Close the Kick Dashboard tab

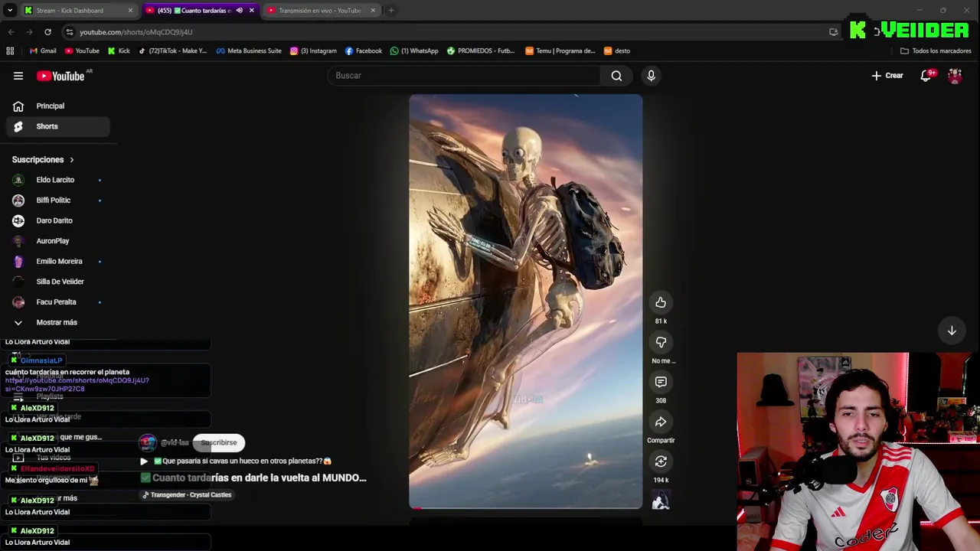130,11
